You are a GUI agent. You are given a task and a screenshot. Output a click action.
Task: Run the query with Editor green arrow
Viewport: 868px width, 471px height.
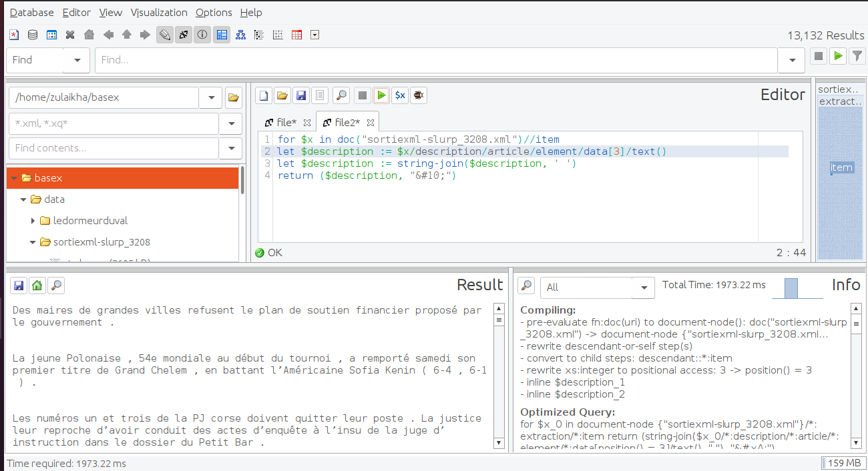381,95
